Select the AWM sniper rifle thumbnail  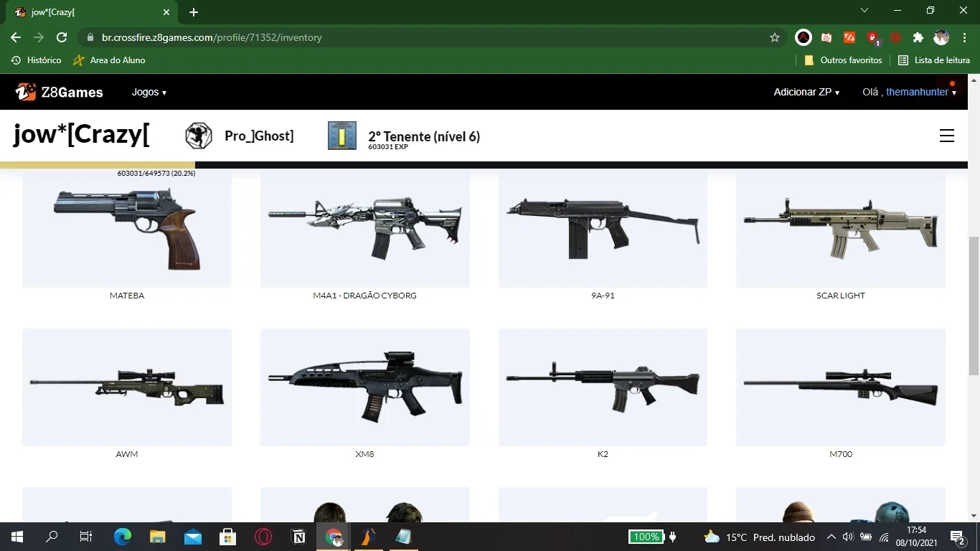click(x=127, y=387)
